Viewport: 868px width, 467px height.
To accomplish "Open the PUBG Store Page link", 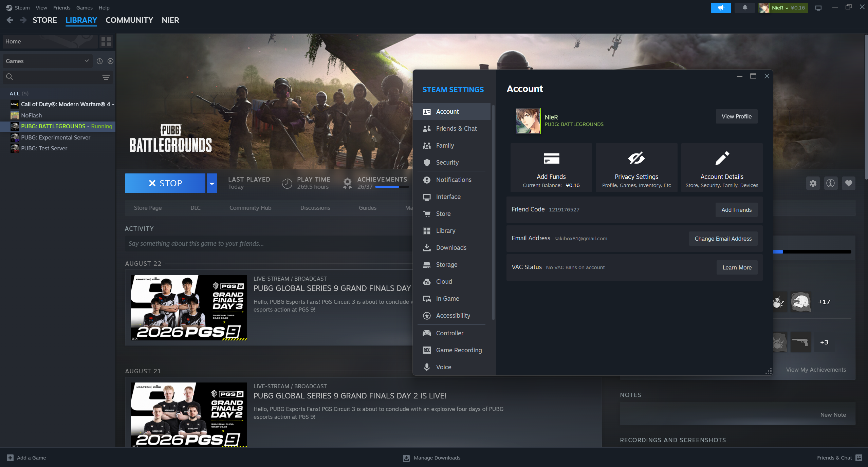I will point(148,208).
